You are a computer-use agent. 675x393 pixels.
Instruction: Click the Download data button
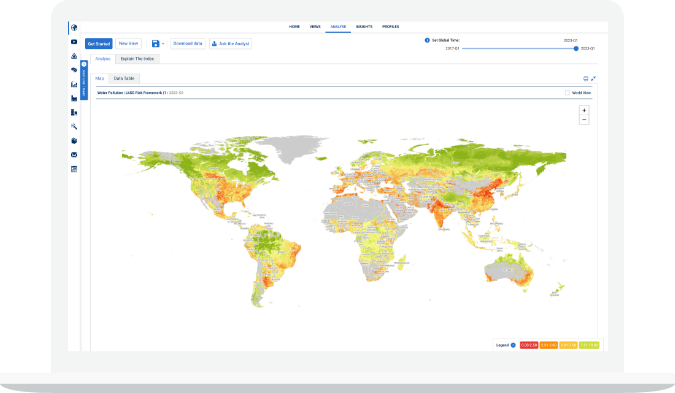[188, 43]
